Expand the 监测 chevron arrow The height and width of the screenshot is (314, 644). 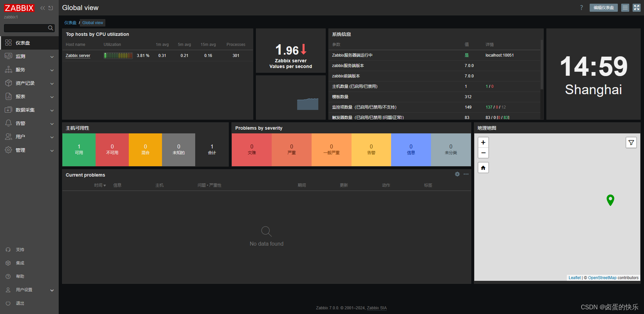point(52,57)
